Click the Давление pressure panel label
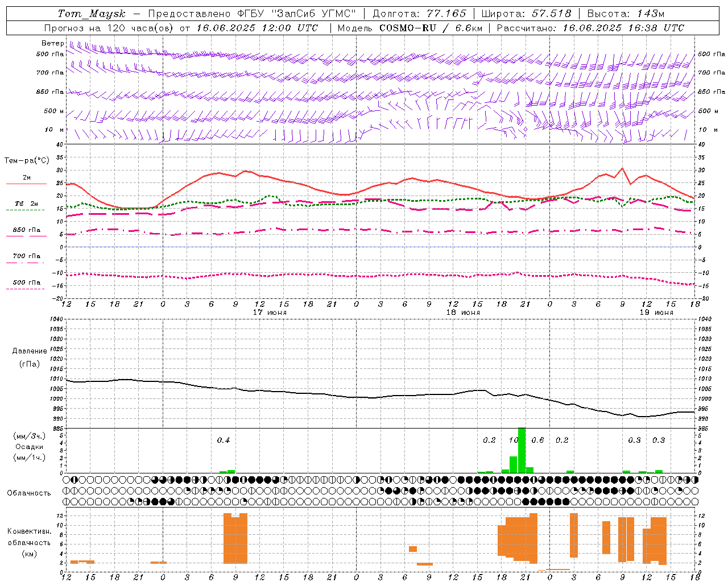This screenshot has width=728, height=582. pos(30,351)
